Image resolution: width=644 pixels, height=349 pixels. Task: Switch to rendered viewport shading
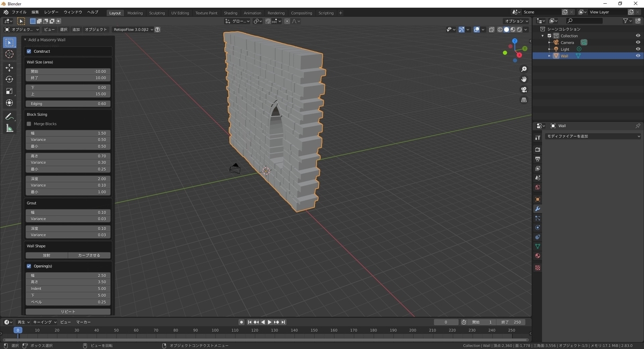[519, 30]
